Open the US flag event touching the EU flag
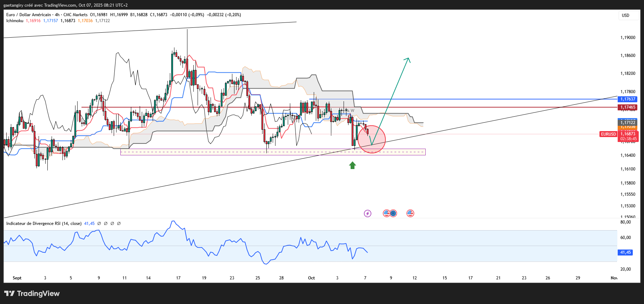The height and width of the screenshot is (304, 644). (x=386, y=213)
